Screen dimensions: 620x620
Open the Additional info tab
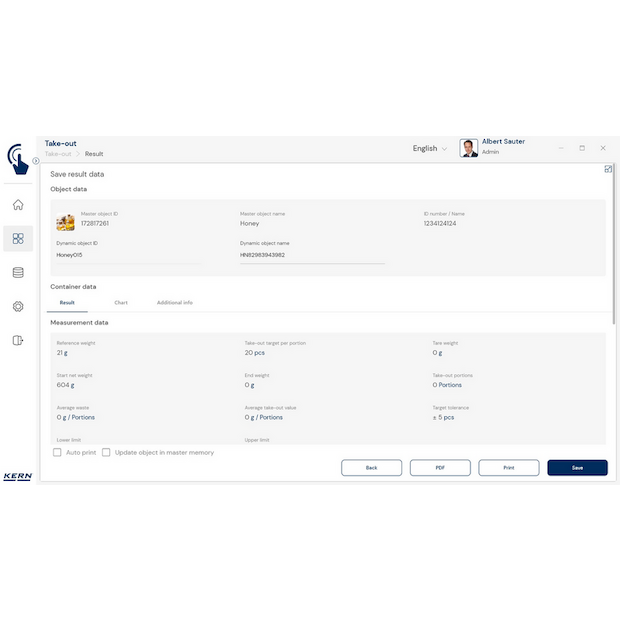(175, 302)
